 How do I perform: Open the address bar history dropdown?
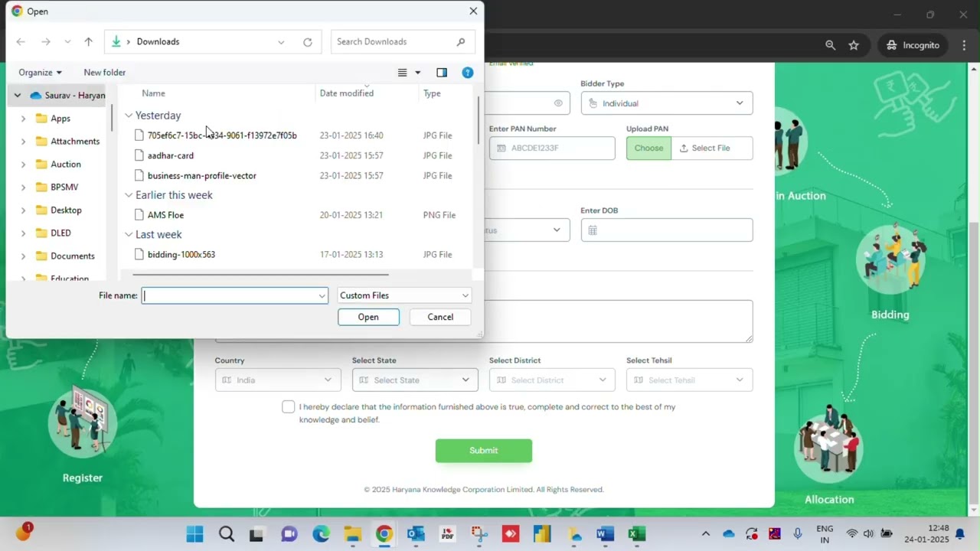pos(281,42)
